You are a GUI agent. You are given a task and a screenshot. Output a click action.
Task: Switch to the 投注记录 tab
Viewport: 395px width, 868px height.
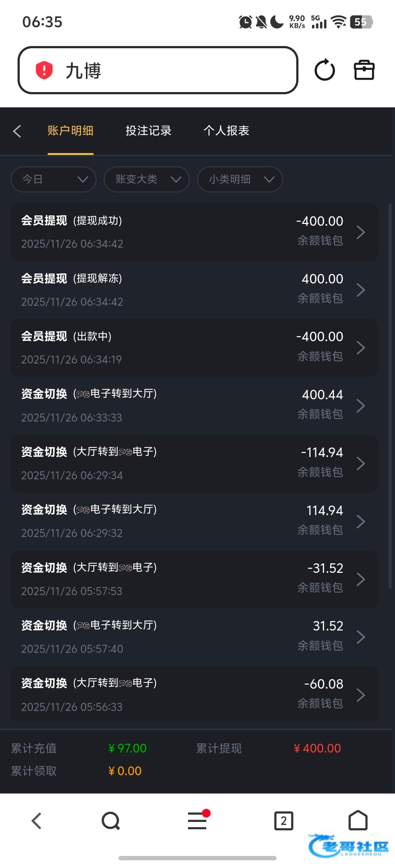click(x=148, y=131)
